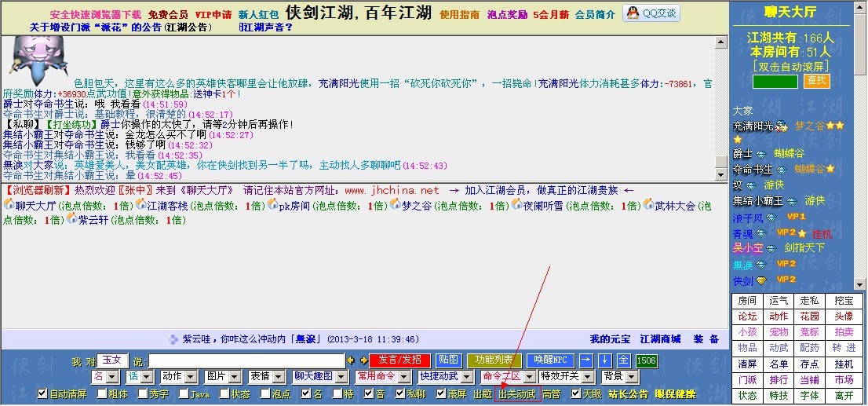Click the green box beside 查找
The image size is (868, 406).
point(775,82)
